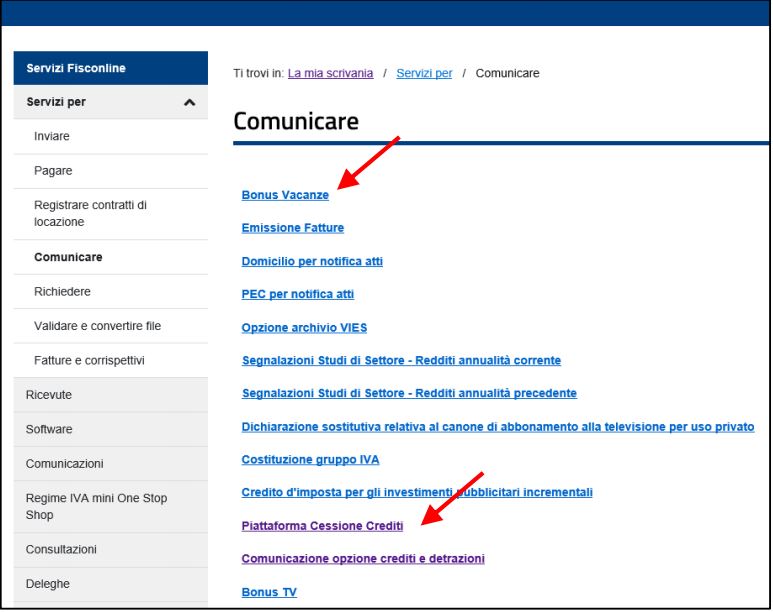Open Servizi Fisconline sidebar header
Viewport: 773px width, 612px height.
point(110,68)
